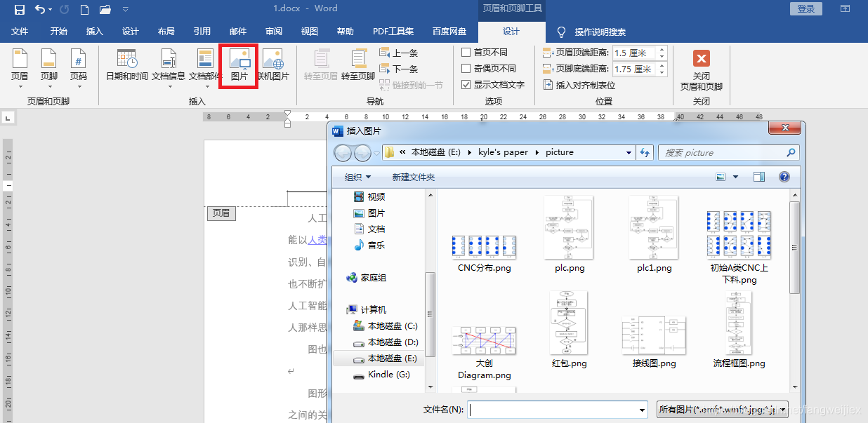Open the 所有图片 file type dropdown
Viewport: 868px width, 423px height.
pos(723,409)
